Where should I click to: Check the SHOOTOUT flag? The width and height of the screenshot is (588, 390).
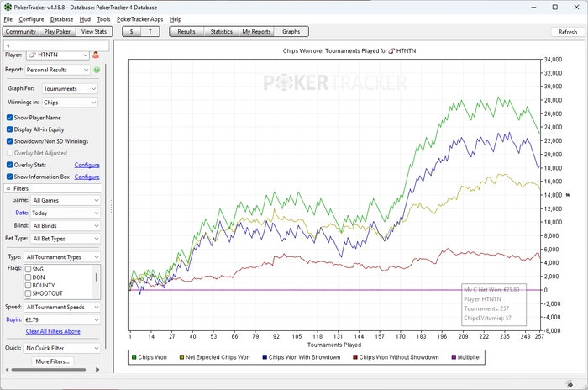click(28, 293)
